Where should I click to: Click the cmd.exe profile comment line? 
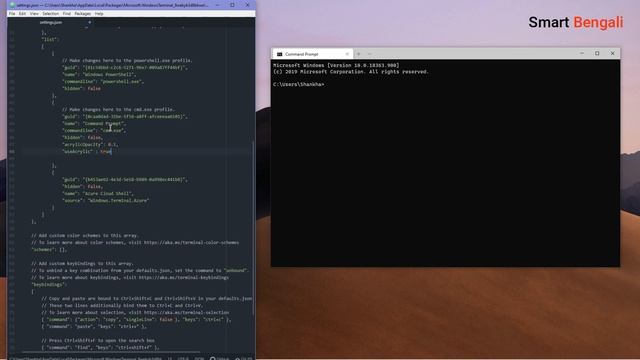118,110
